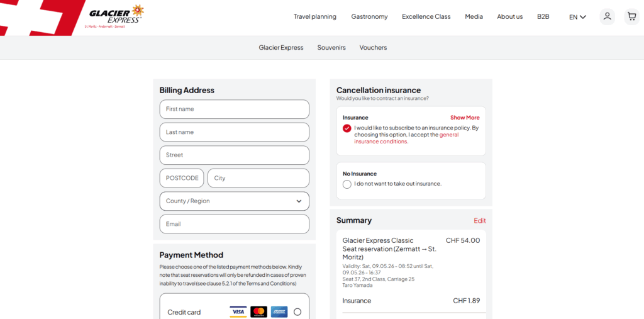Click the Visa card icon
Screen dimensions: 644x319
(238, 312)
